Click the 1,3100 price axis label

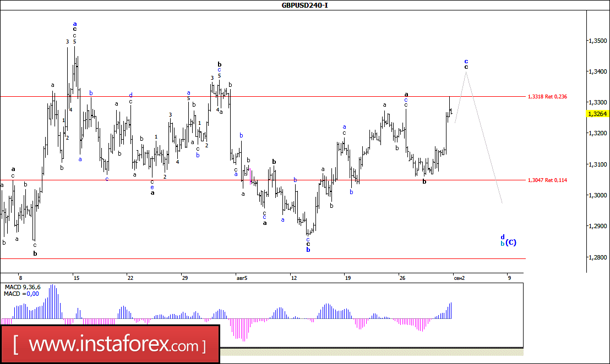(x=597, y=164)
